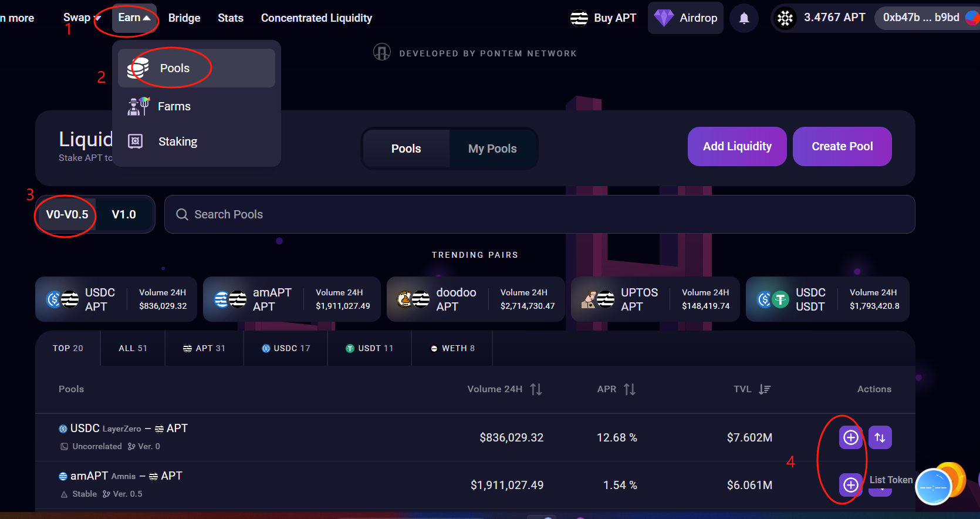Click the 1.54 % APR value

coord(620,485)
